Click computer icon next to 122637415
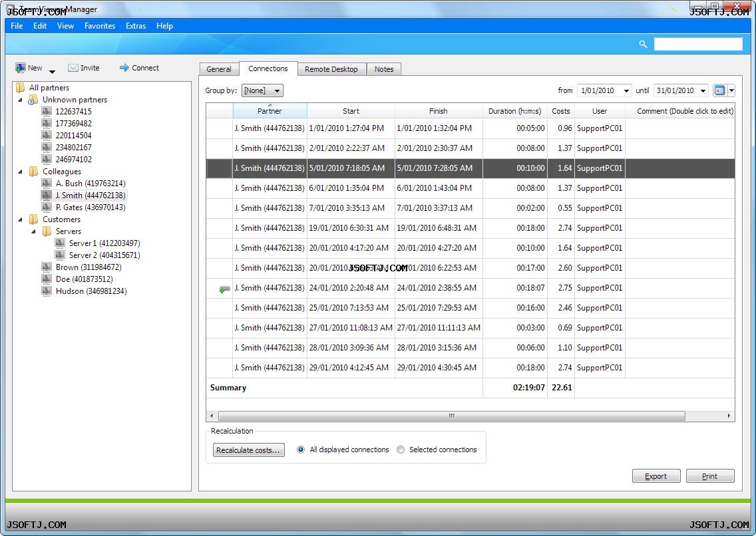This screenshot has height=536, width=756. tap(47, 111)
